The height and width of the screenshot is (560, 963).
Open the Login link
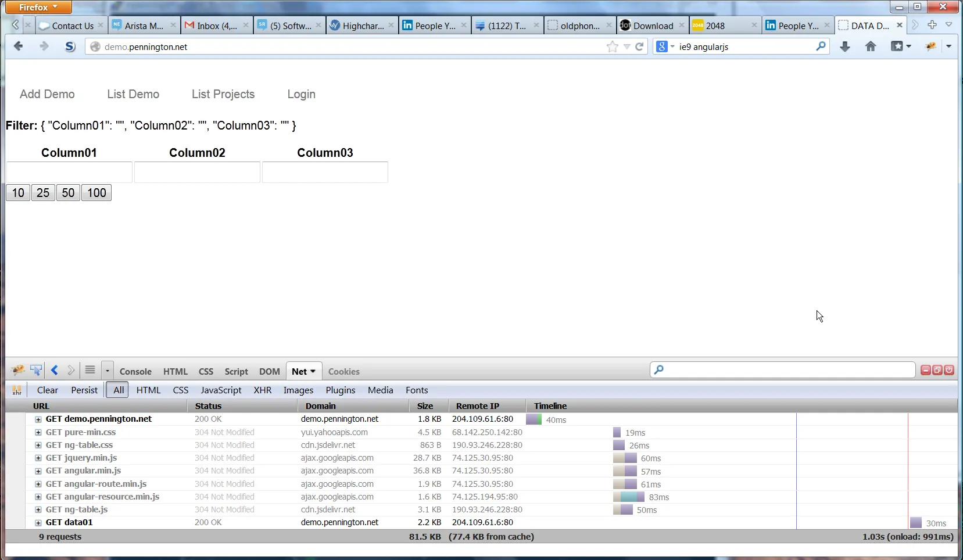click(x=302, y=94)
